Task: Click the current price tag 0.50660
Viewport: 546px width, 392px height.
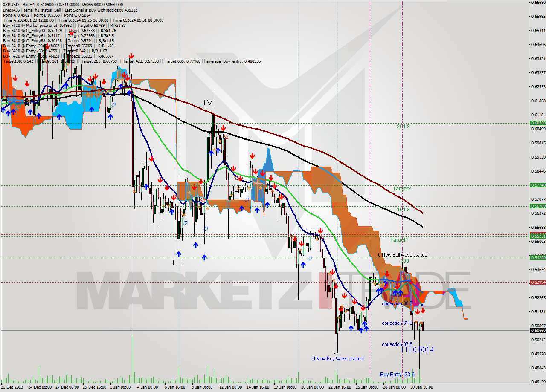Action: pos(537,330)
